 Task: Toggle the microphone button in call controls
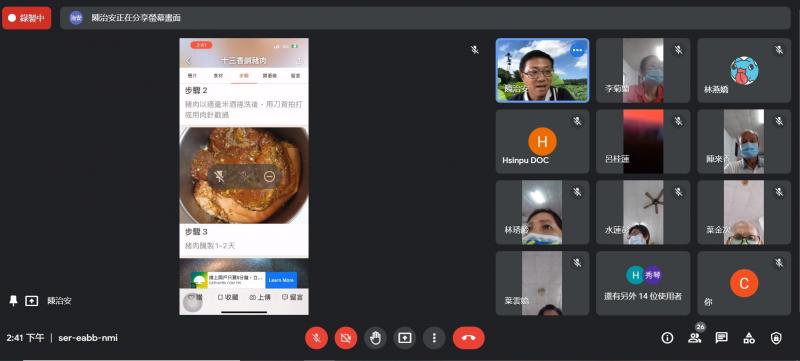coord(316,338)
